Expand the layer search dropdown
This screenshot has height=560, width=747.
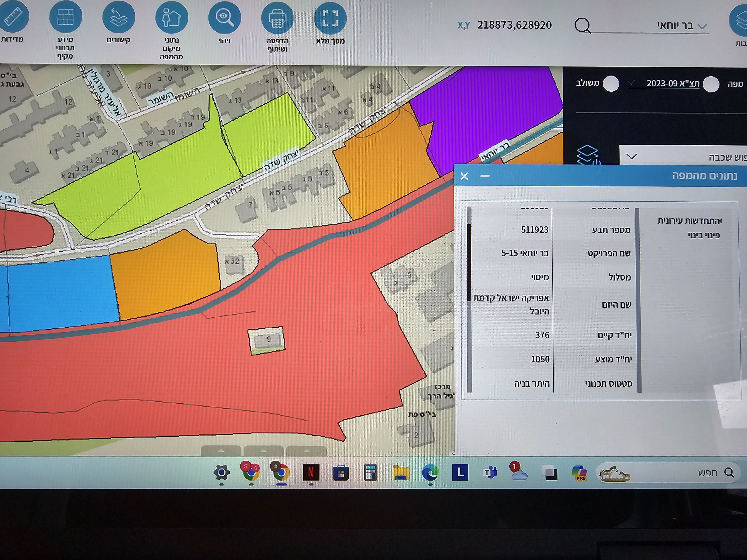click(632, 156)
